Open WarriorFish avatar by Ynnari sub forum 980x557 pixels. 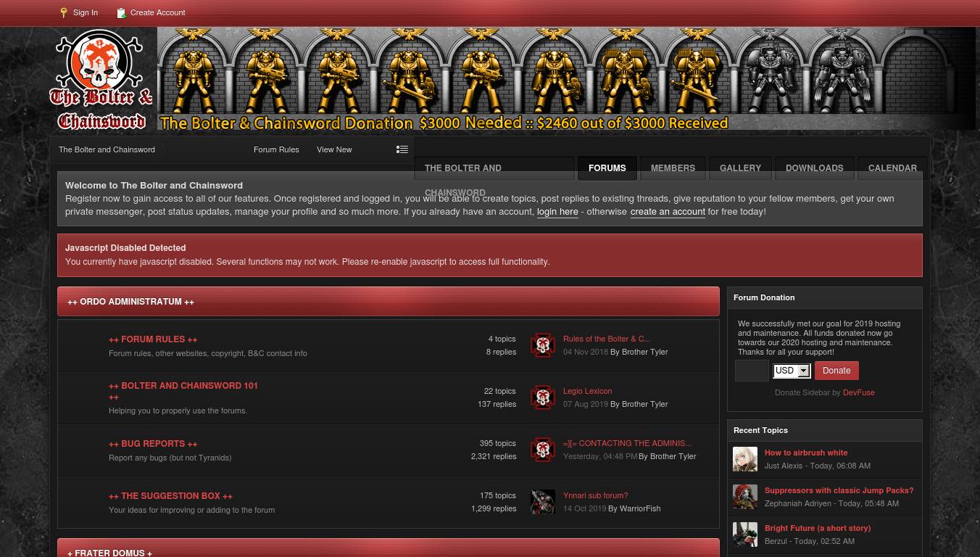pos(543,502)
